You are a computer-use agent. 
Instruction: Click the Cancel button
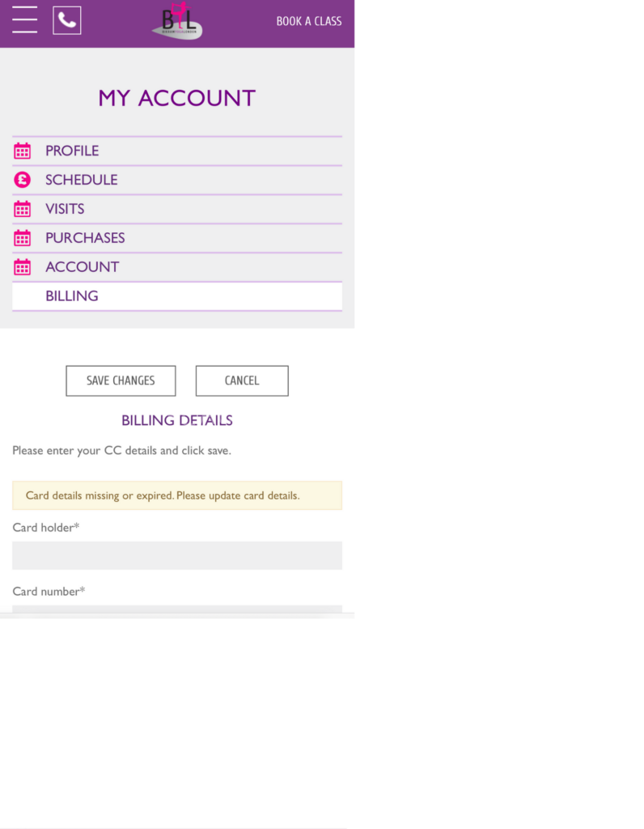242,381
